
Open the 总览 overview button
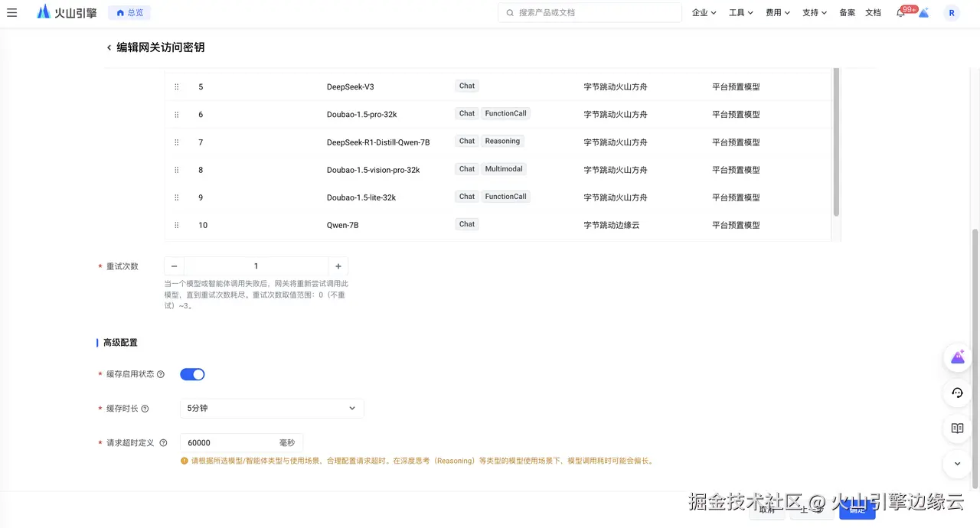tap(129, 12)
